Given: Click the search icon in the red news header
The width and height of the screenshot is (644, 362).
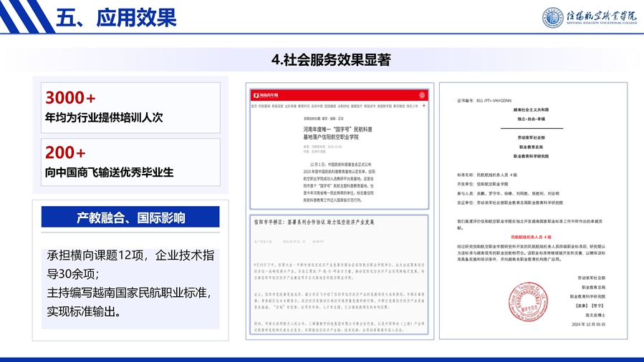Looking at the screenshot, I should click(422, 95).
